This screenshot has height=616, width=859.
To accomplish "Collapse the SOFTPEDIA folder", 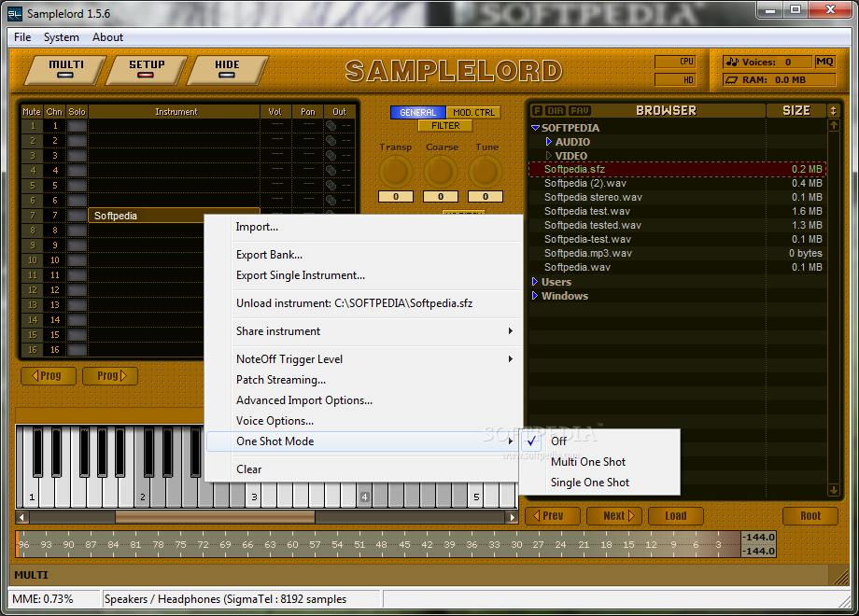I will coord(535,128).
